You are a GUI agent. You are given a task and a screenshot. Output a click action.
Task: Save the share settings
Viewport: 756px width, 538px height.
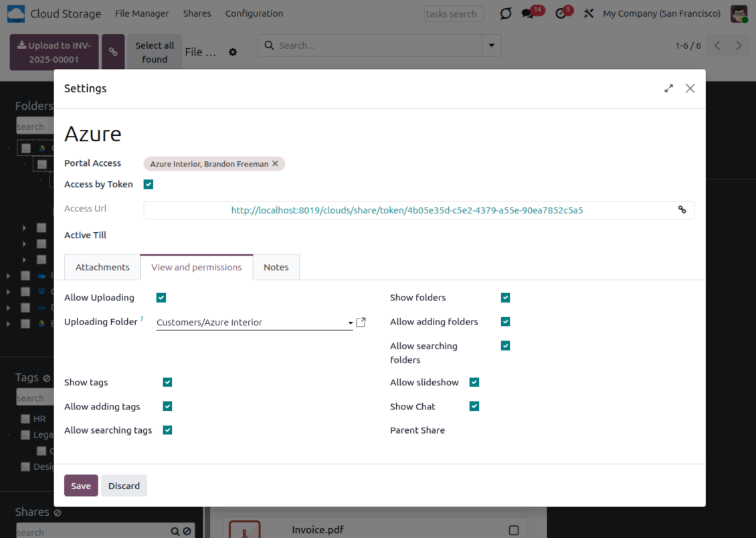(81, 486)
